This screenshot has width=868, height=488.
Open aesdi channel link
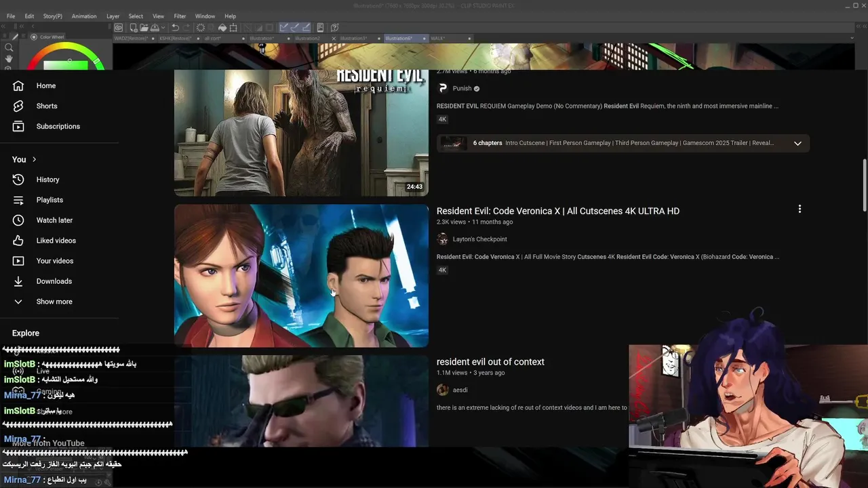[x=460, y=390]
